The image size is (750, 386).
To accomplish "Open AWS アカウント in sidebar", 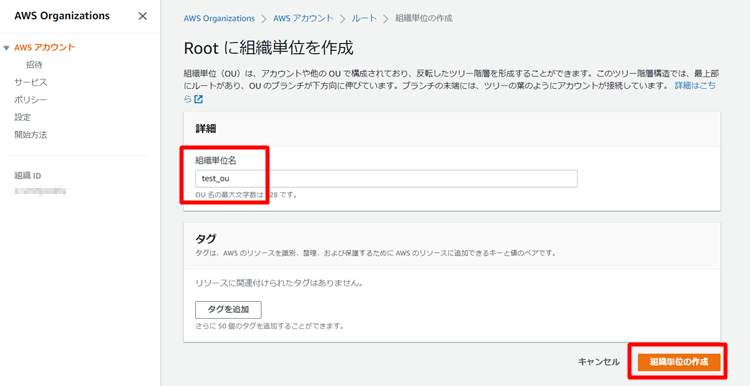I will 44,47.
